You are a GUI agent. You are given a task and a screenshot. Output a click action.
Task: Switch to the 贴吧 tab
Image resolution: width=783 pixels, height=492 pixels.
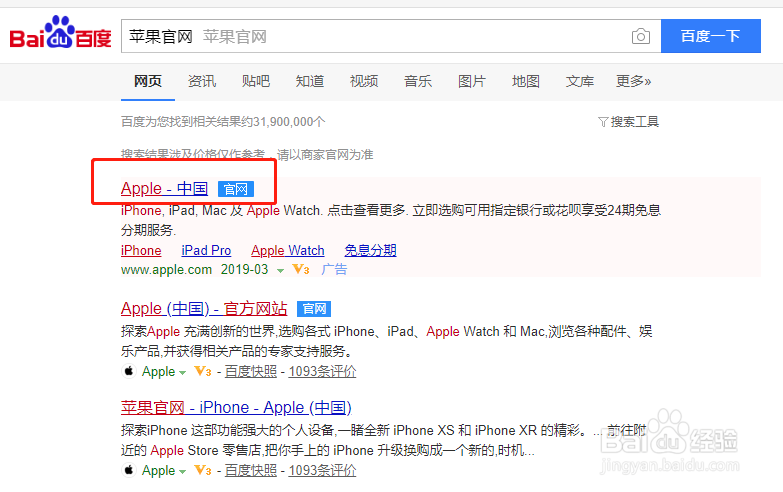pos(256,81)
